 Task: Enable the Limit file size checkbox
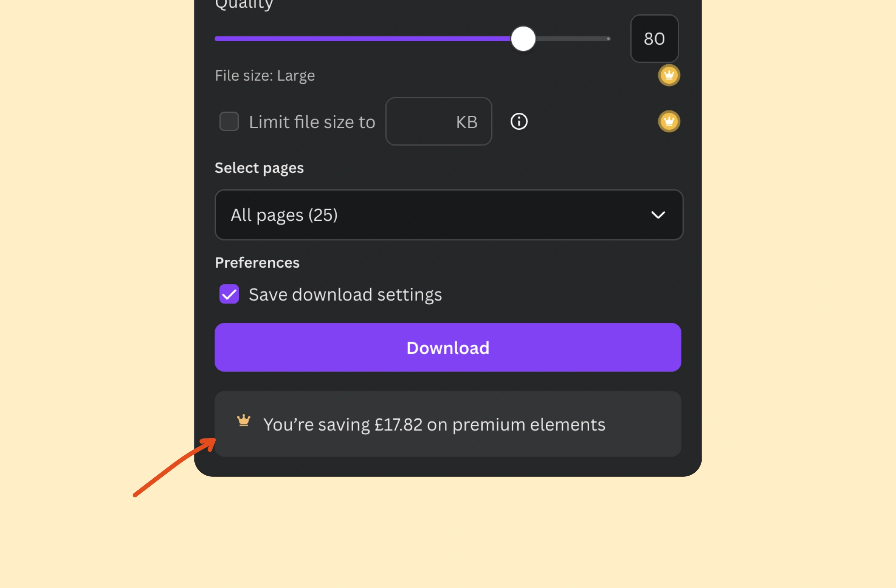(x=229, y=122)
